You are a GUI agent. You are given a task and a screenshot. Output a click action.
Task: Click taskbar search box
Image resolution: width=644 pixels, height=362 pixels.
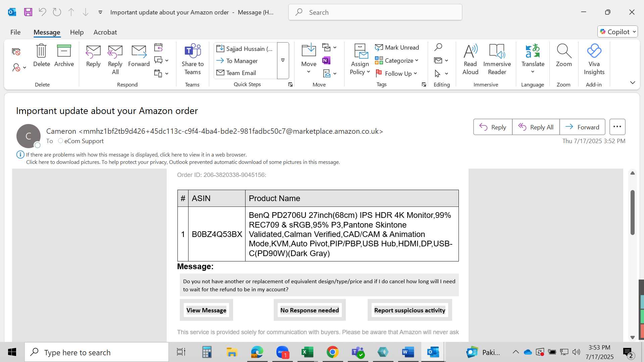[97, 352]
